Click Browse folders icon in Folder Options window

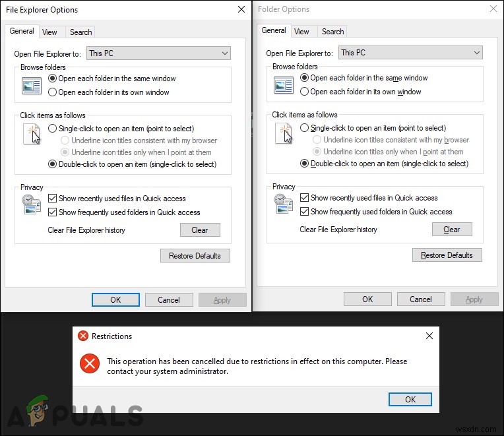point(284,85)
